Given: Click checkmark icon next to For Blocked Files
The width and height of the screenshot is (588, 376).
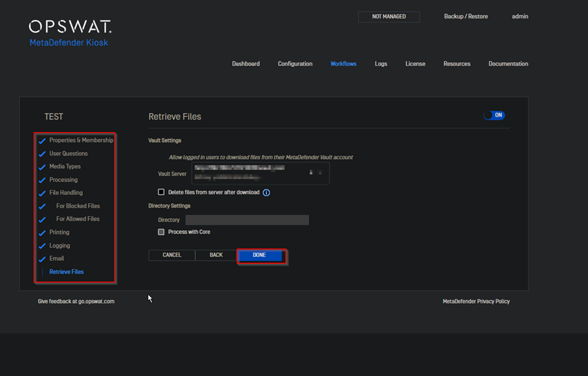Looking at the screenshot, I should [42, 207].
